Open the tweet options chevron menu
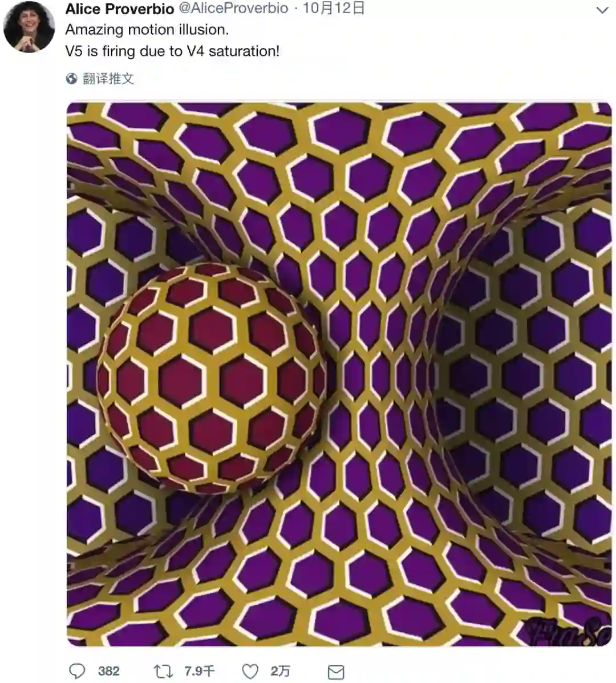Image resolution: width=616 pixels, height=683 pixels. point(602,10)
